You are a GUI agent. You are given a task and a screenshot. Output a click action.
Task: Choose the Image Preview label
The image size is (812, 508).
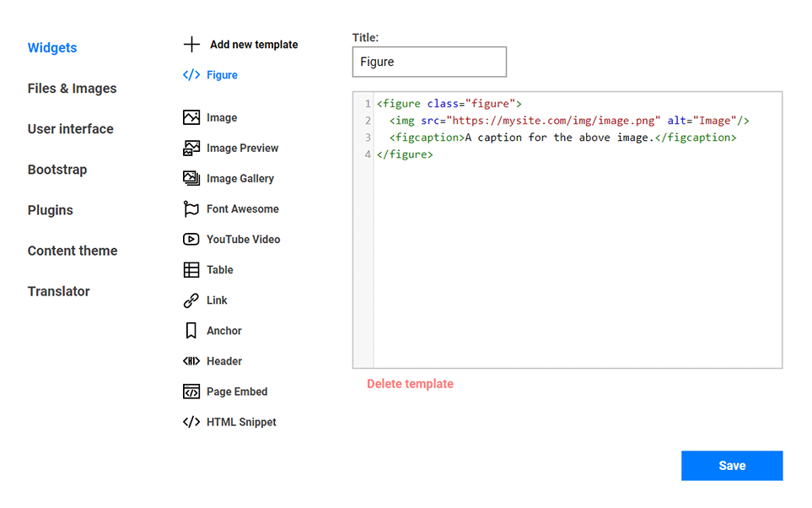pos(242,149)
